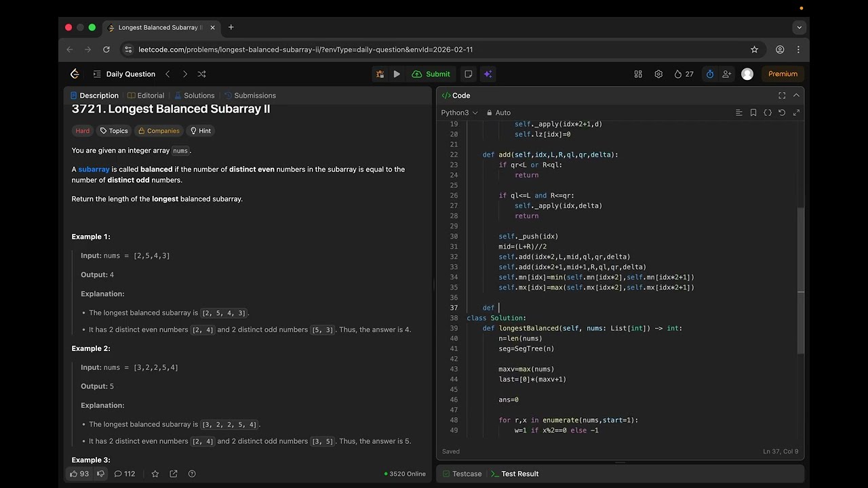Open the Testcase tab
Viewport: 868px width, 488px height.
point(462,474)
